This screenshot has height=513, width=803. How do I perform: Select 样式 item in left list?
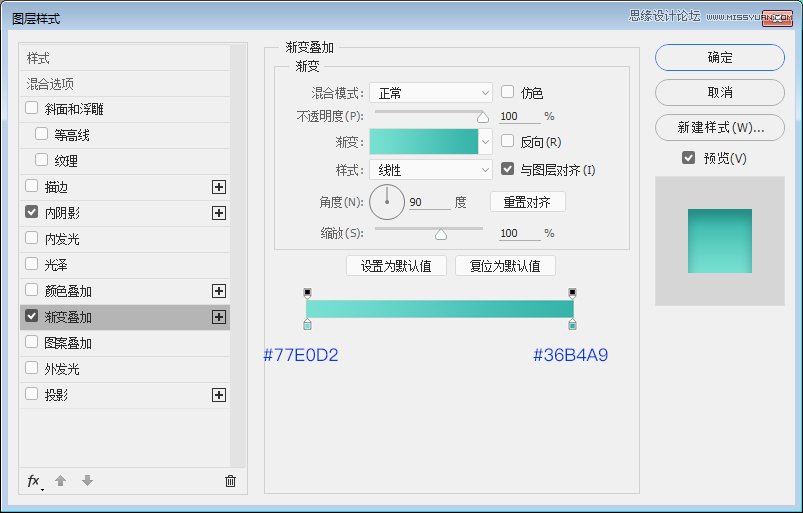coord(124,58)
